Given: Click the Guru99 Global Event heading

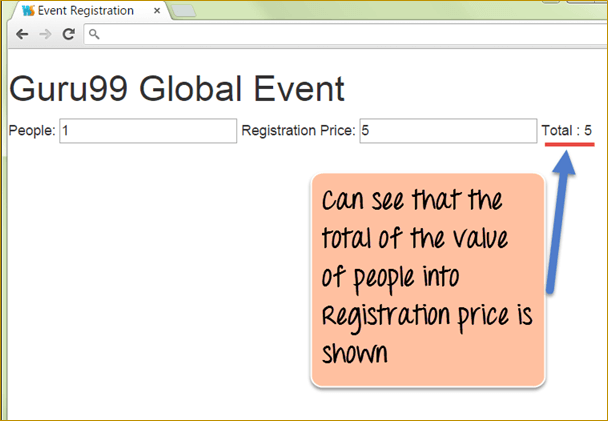Looking at the screenshot, I should (176, 89).
